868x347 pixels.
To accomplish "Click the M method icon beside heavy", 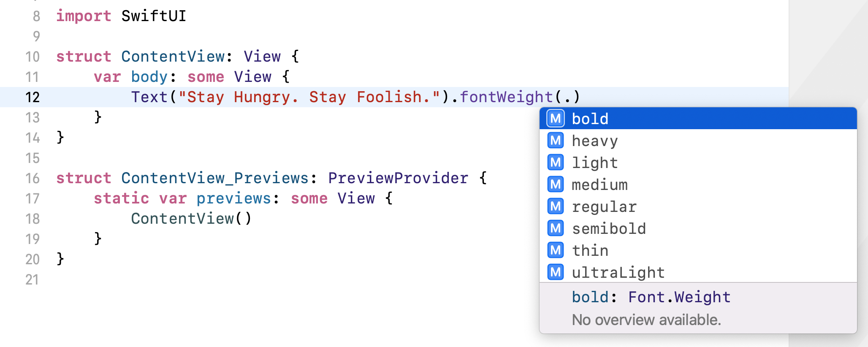I will tap(555, 141).
